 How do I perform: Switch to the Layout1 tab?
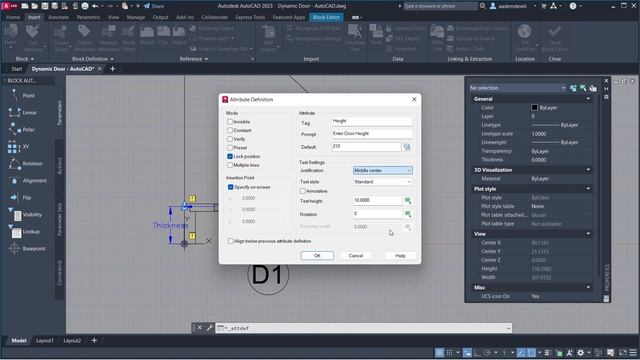coord(44,340)
